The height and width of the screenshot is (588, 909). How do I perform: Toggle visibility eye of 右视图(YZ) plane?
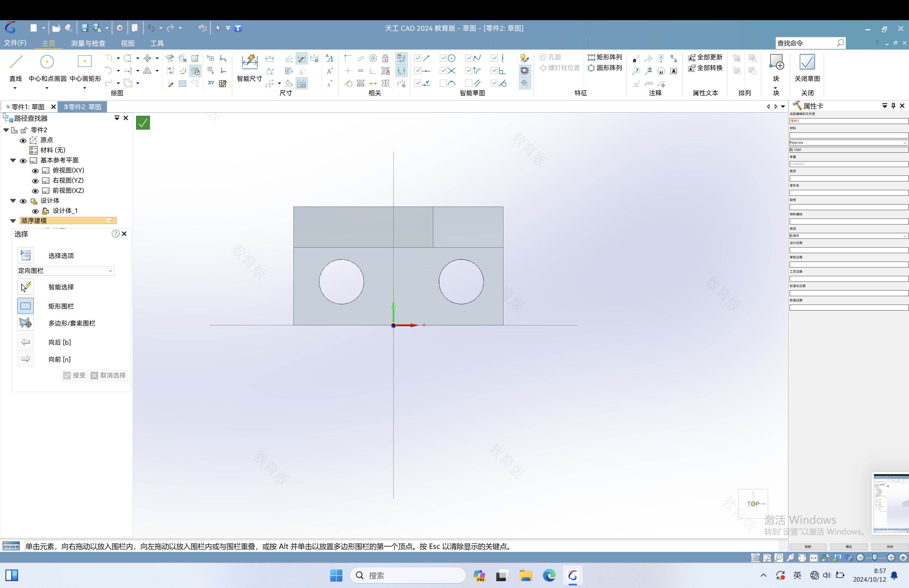tap(35, 181)
